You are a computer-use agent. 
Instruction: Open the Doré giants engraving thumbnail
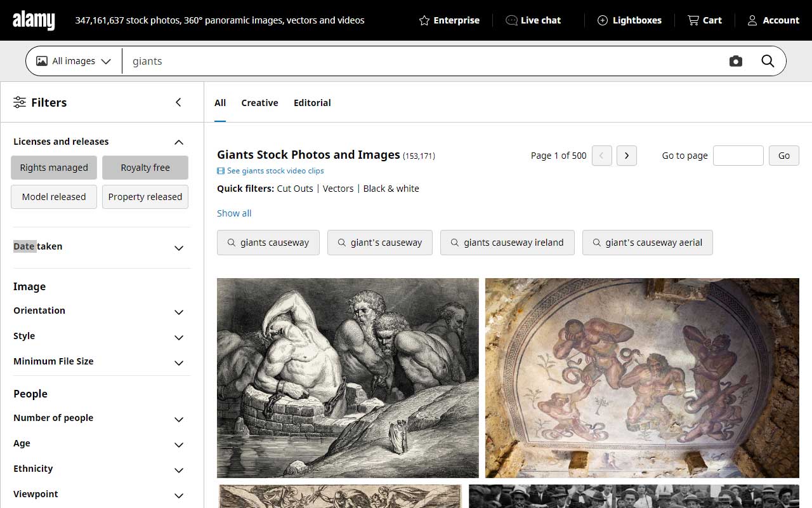348,377
